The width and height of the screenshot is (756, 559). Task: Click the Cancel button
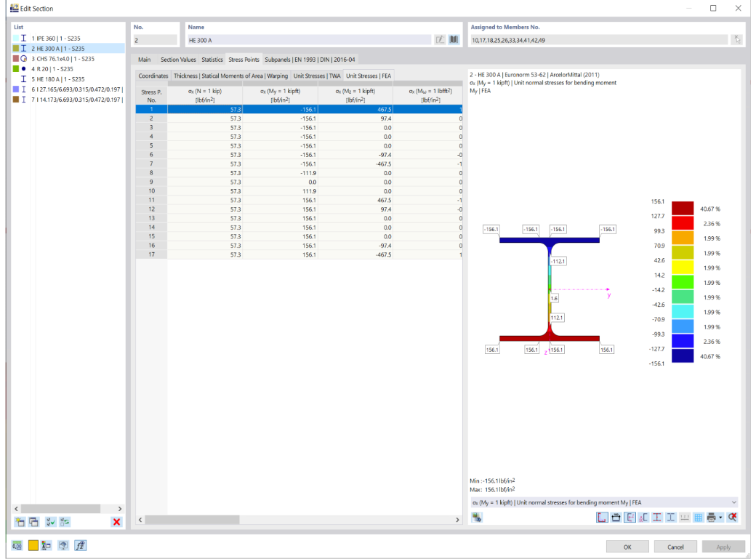675,547
